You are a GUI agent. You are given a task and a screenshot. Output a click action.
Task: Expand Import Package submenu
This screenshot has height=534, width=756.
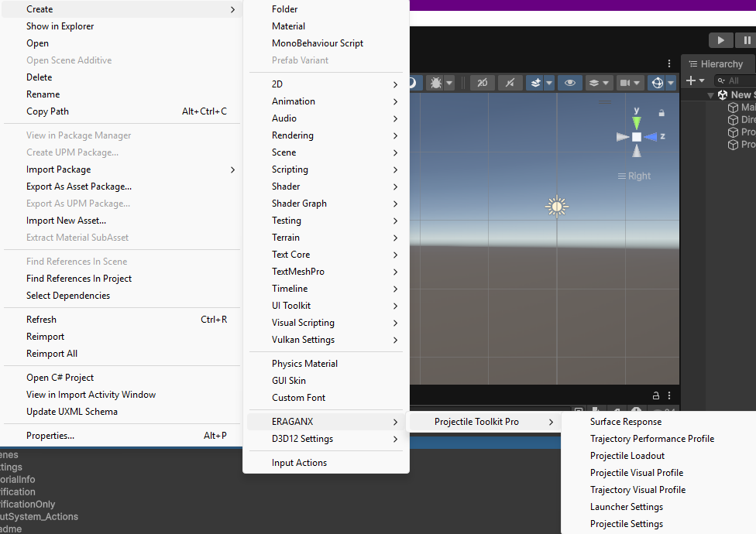(122, 169)
